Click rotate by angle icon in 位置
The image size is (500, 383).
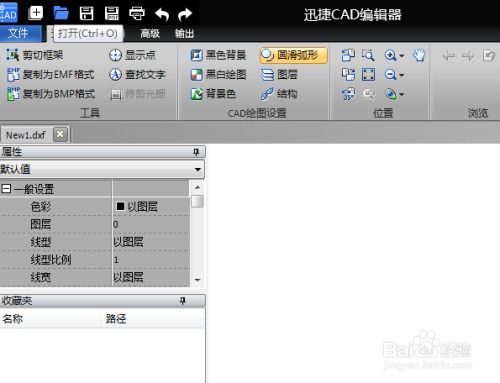348,94
